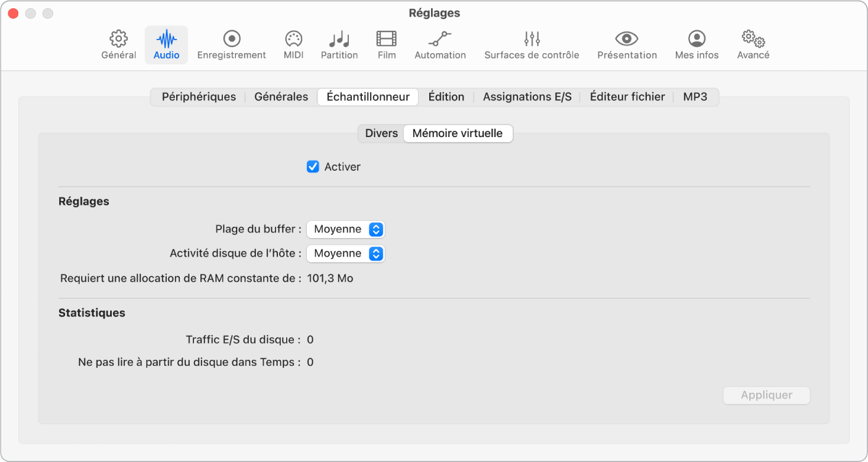Switch to the Divers sub-tab
Screen dimensions: 868x462
(x=381, y=134)
